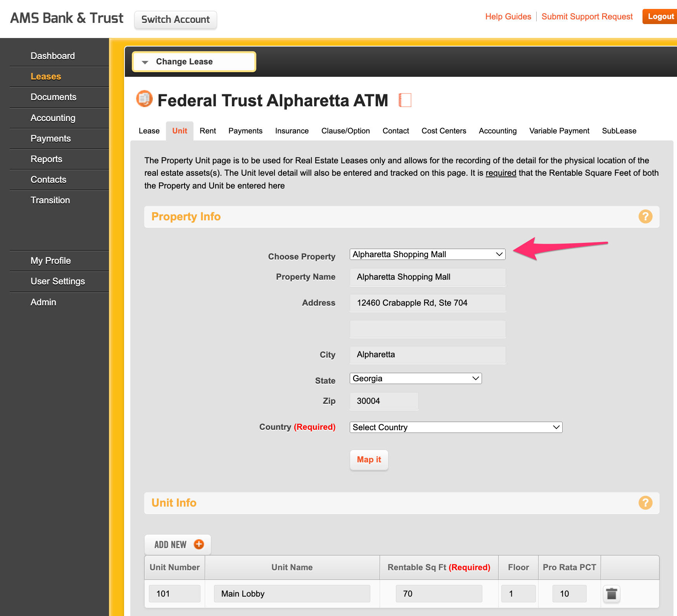
Task: Open the Clause/Option tab
Action: (x=345, y=131)
